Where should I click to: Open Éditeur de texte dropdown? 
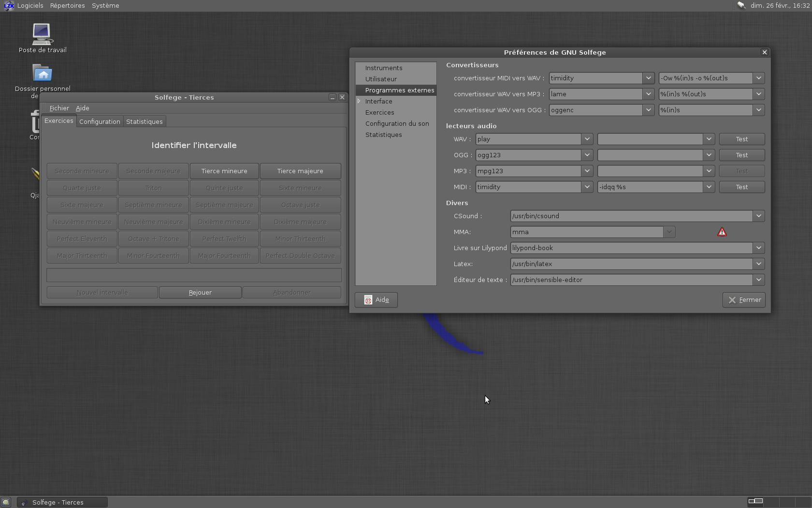tap(758, 280)
